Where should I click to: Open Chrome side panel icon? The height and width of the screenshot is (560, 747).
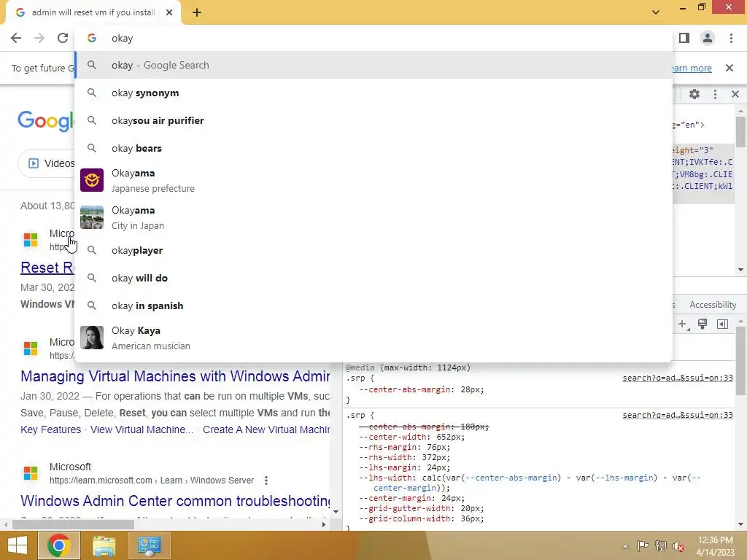(x=684, y=38)
